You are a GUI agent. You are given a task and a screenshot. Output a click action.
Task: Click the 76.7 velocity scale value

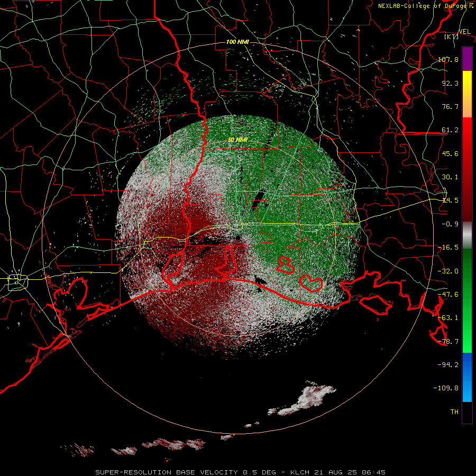click(x=450, y=106)
